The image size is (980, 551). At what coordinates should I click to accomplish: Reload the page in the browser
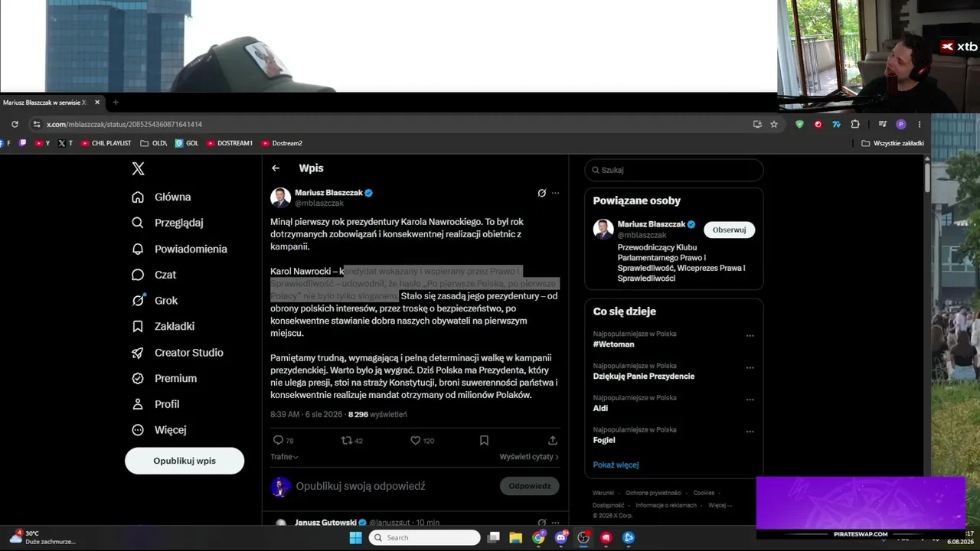click(15, 124)
